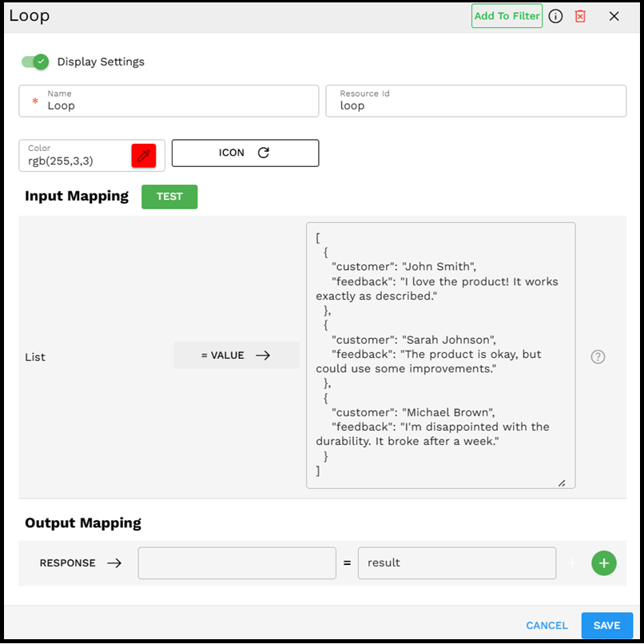The height and width of the screenshot is (644, 644).
Task: Delete the Loop component via red trash icon
Action: (x=582, y=15)
